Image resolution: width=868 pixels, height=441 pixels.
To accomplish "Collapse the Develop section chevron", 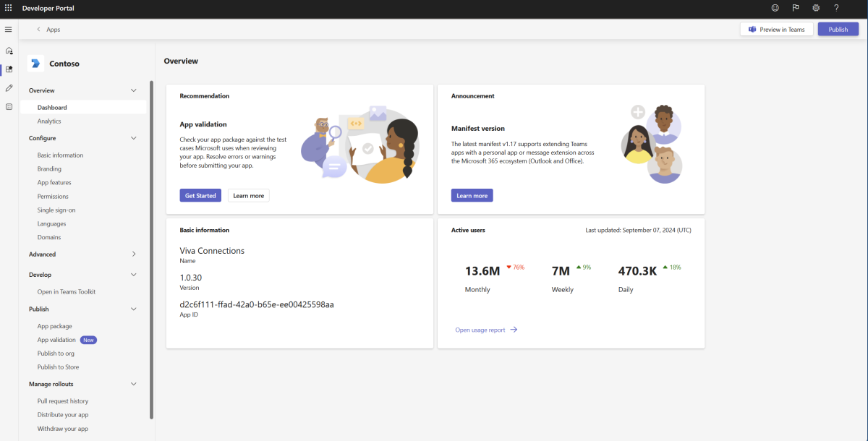I will tap(133, 275).
